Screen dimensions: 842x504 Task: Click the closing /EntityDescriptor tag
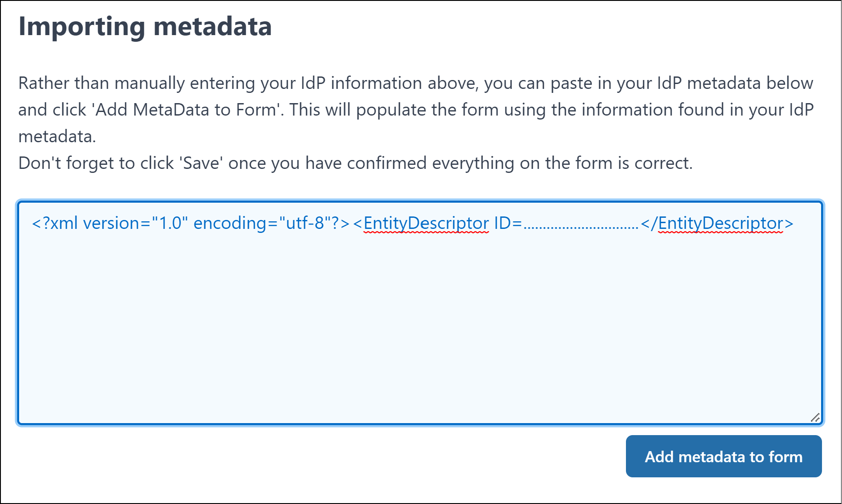(x=720, y=223)
